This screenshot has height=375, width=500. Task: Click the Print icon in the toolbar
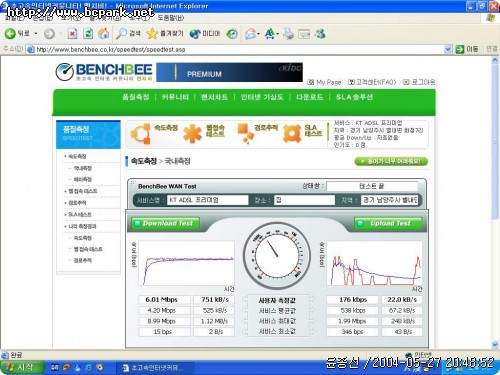tap(289, 34)
